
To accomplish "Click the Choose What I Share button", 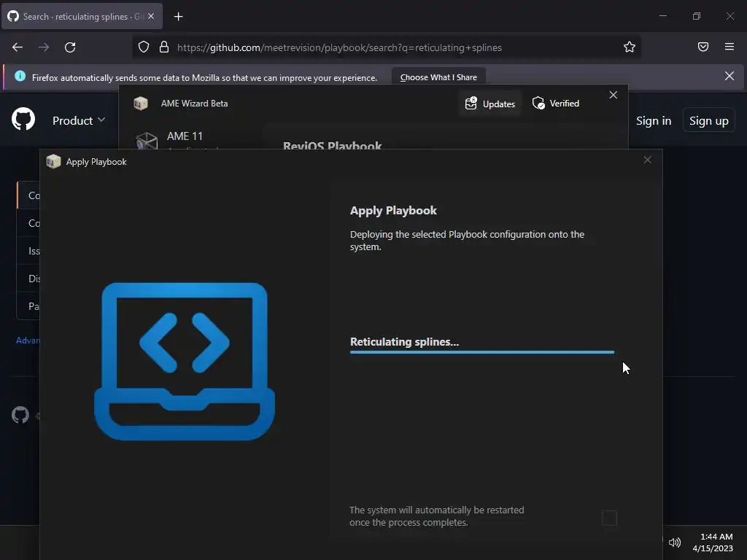I will pyautogui.click(x=438, y=77).
